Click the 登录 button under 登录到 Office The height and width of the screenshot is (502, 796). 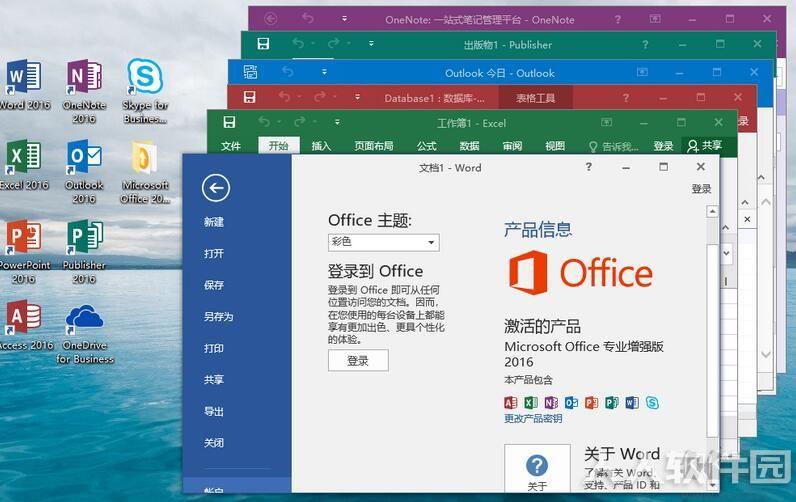358,360
